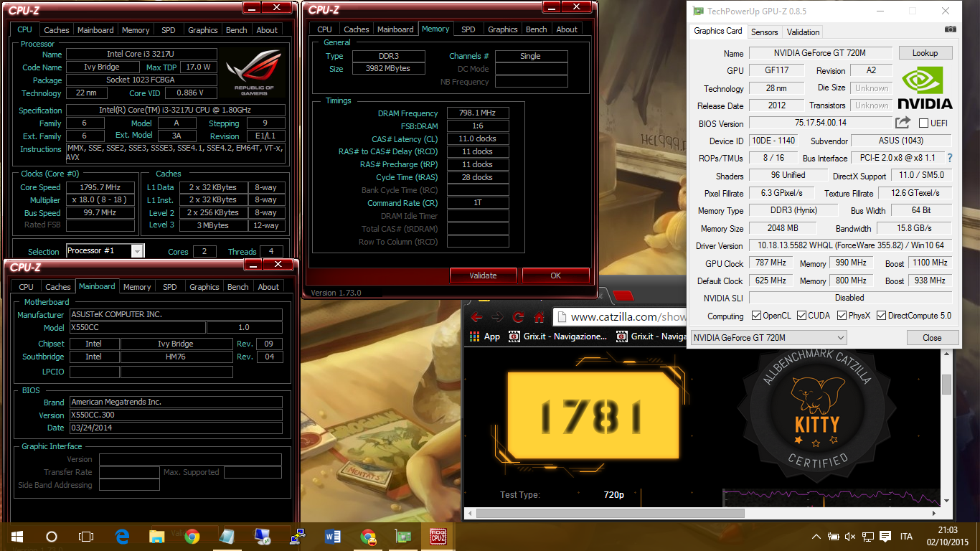Launch Microsoft Edge from the taskbar
980x551 pixels.
[122, 537]
